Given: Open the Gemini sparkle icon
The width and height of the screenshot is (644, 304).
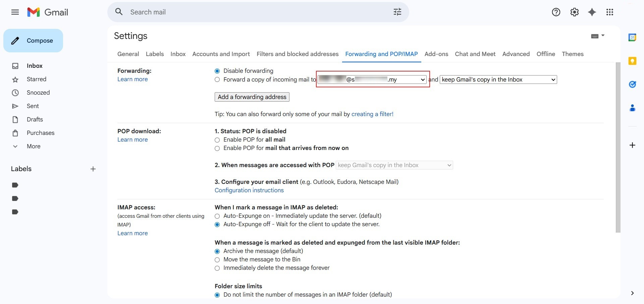Looking at the screenshot, I should [592, 12].
